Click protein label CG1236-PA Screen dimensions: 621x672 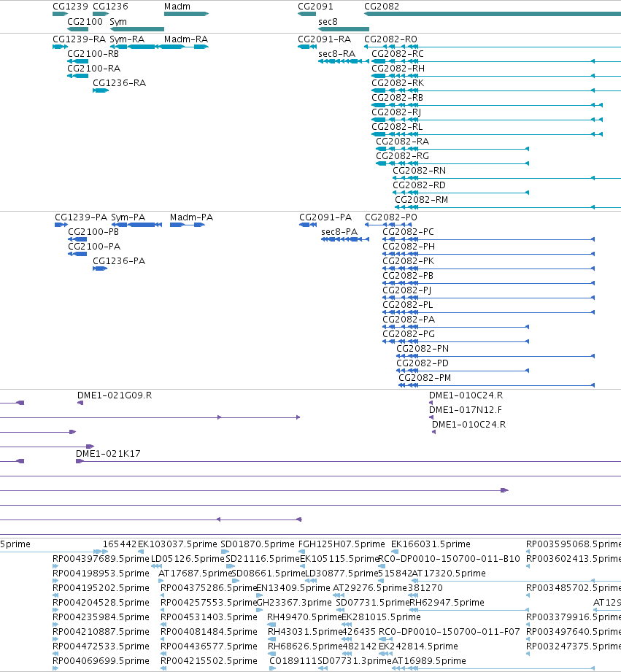[119, 261]
